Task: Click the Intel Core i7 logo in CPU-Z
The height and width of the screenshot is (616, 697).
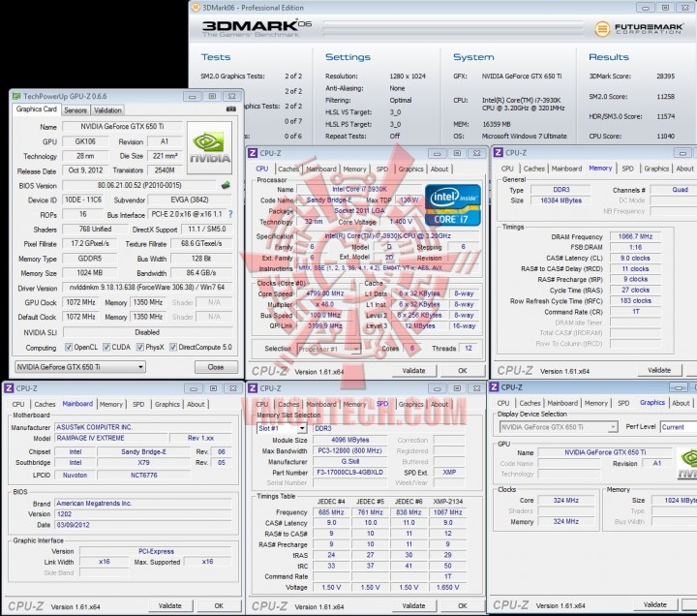Action: (452, 205)
